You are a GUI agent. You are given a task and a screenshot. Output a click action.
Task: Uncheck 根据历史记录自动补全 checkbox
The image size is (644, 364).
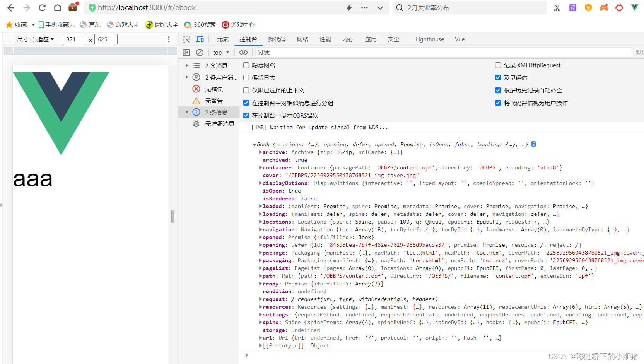(x=498, y=91)
